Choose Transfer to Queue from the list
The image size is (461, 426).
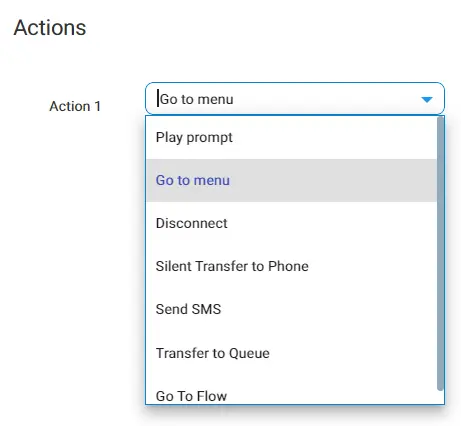pos(291,353)
